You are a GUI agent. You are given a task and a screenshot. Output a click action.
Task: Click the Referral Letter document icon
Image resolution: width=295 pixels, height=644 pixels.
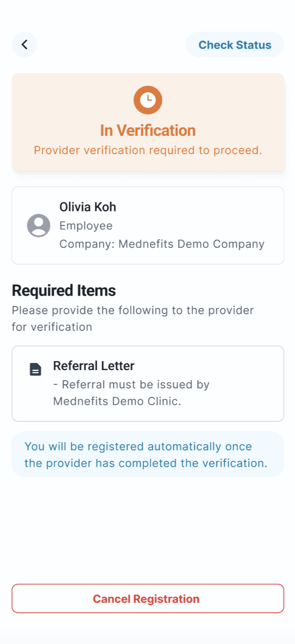pos(36,369)
